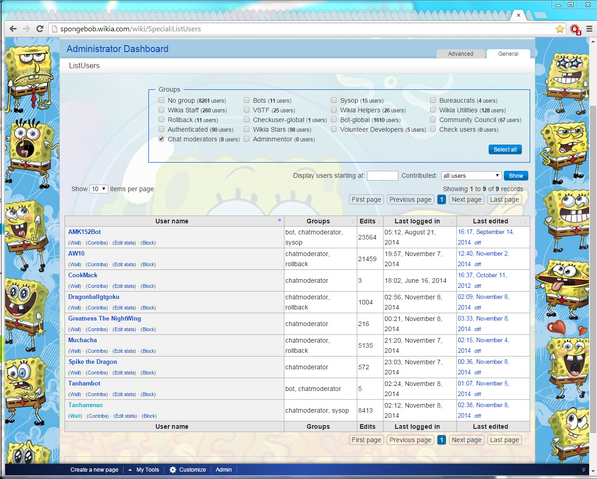Image resolution: width=597 pixels, height=479 pixels.
Task: Check the No group checkbox
Action: click(x=161, y=100)
